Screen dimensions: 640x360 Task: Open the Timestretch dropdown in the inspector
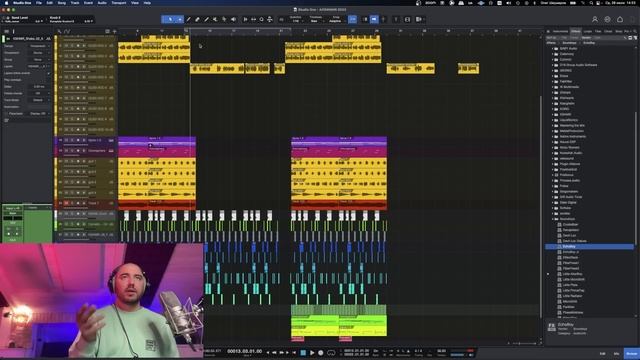[x=38, y=53]
